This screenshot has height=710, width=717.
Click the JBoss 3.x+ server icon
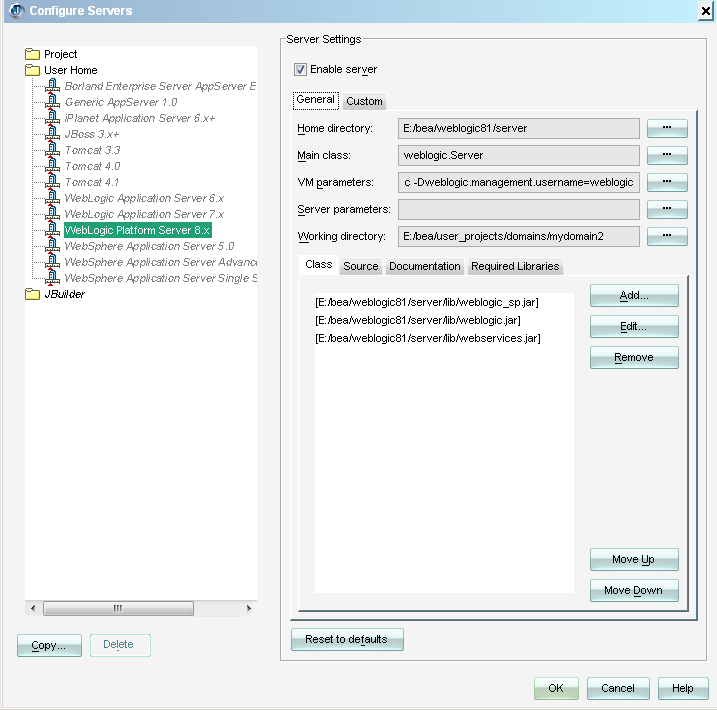pyautogui.click(x=52, y=134)
